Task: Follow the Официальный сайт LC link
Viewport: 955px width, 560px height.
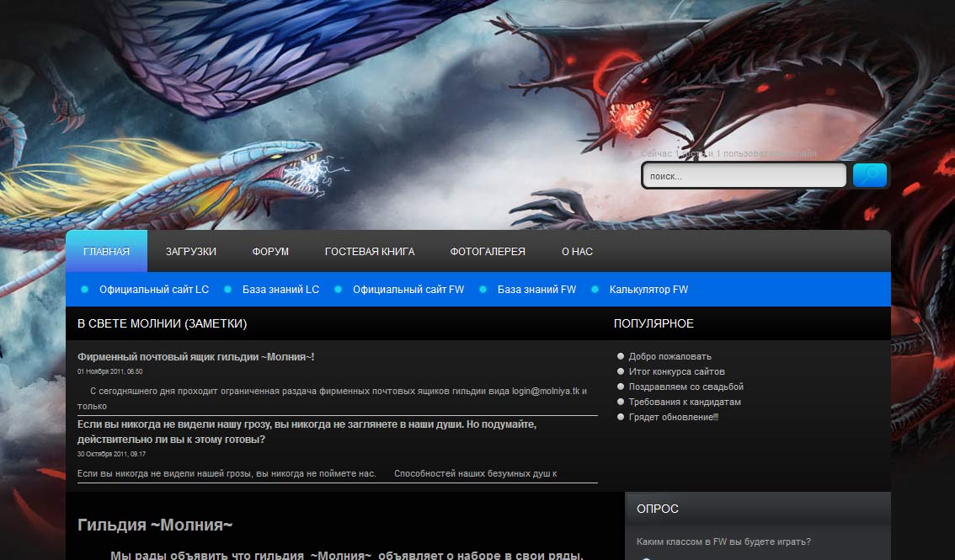Action: [x=154, y=290]
